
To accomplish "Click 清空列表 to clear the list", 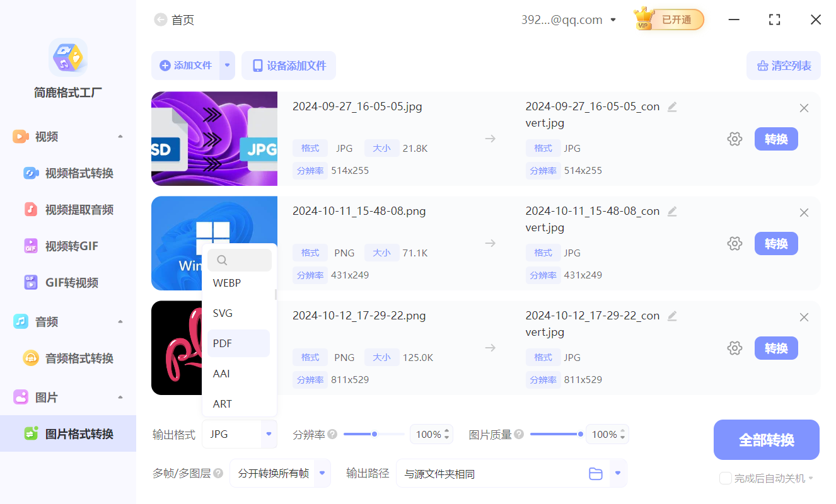I will pos(783,66).
